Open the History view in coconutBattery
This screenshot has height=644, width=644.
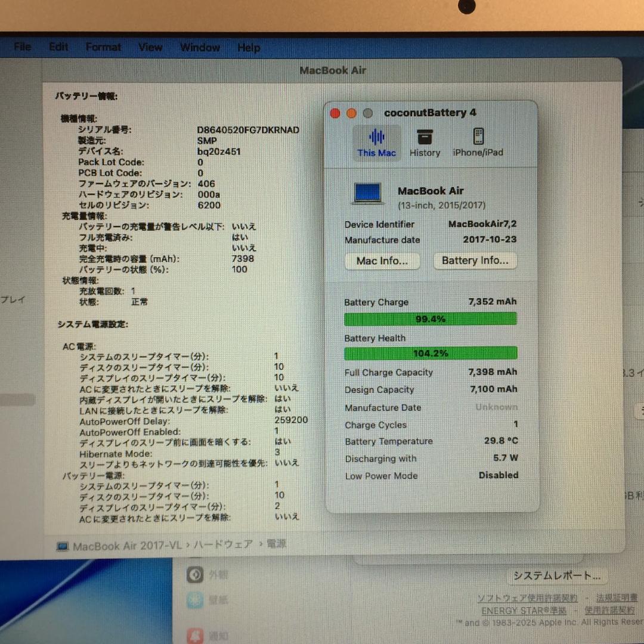pos(425,142)
